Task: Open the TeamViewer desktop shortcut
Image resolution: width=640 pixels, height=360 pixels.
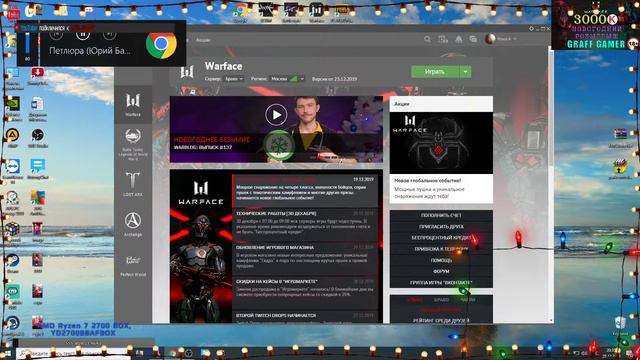Action: [13, 169]
